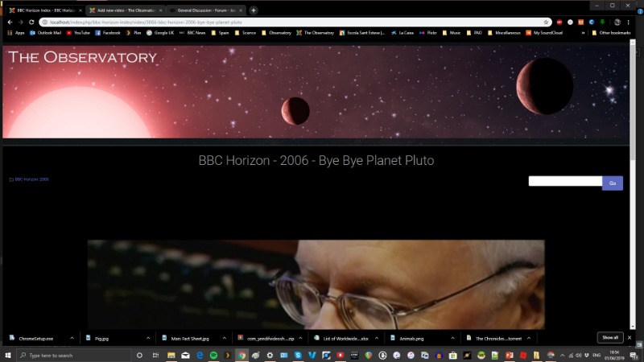Open the Facebook bookmark

[108, 33]
